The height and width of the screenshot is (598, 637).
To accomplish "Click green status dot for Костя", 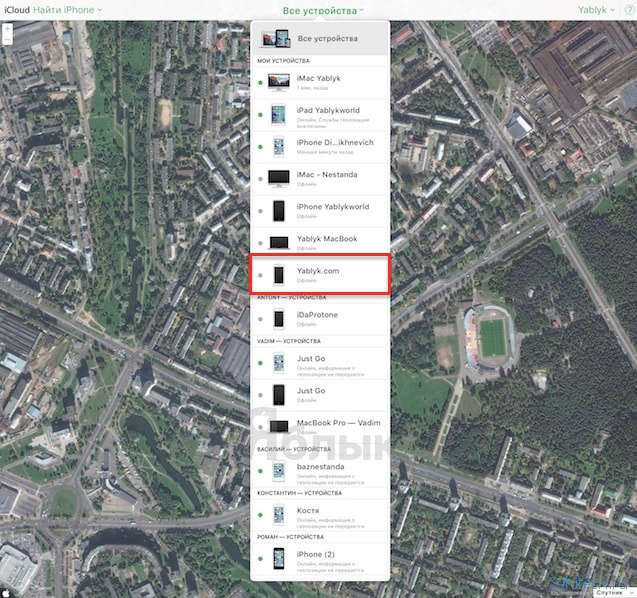I will pyautogui.click(x=260, y=515).
